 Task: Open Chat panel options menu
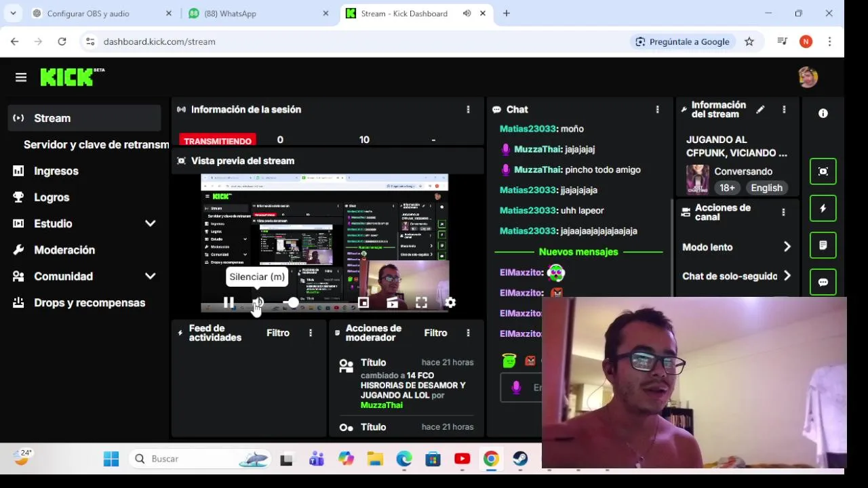[657, 109]
